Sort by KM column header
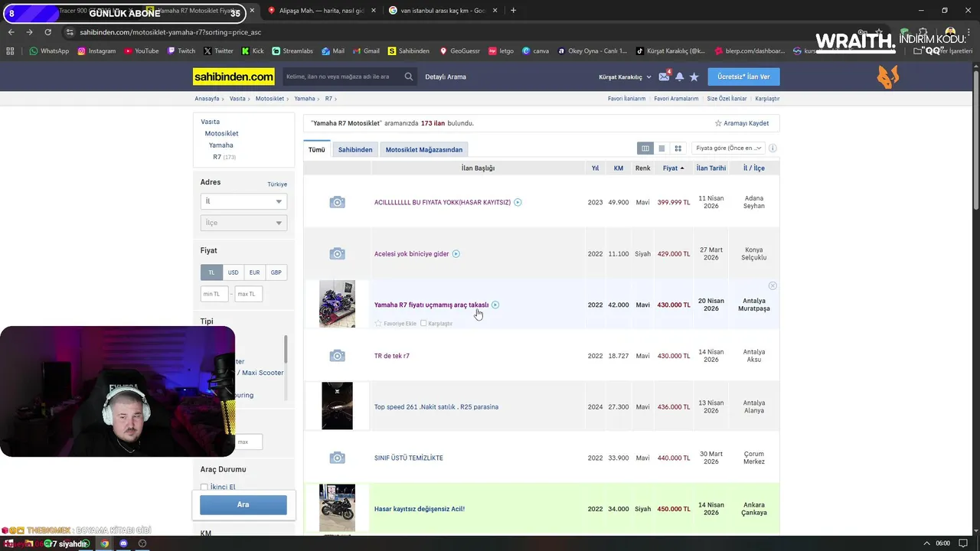The height and width of the screenshot is (551, 980). coord(618,168)
